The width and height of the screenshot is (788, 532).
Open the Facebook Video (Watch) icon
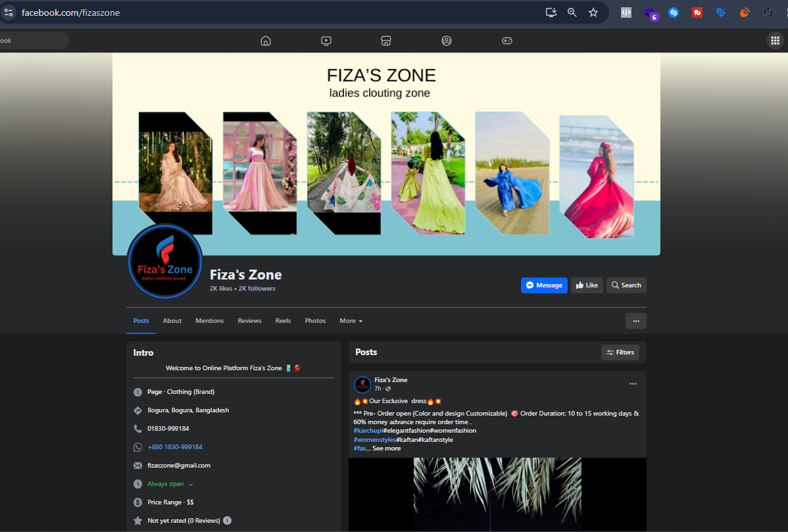click(x=326, y=41)
